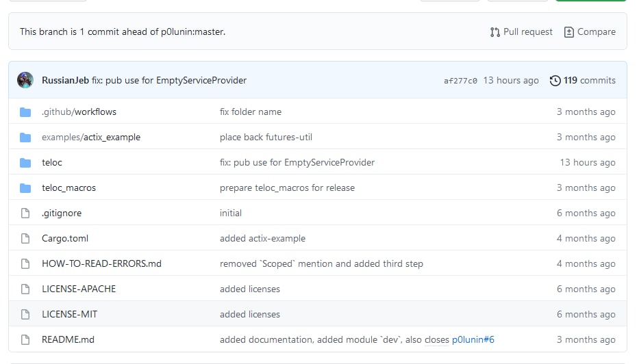The image size is (639, 364).
Task: Open commit hash af277c0
Action: (x=460, y=81)
